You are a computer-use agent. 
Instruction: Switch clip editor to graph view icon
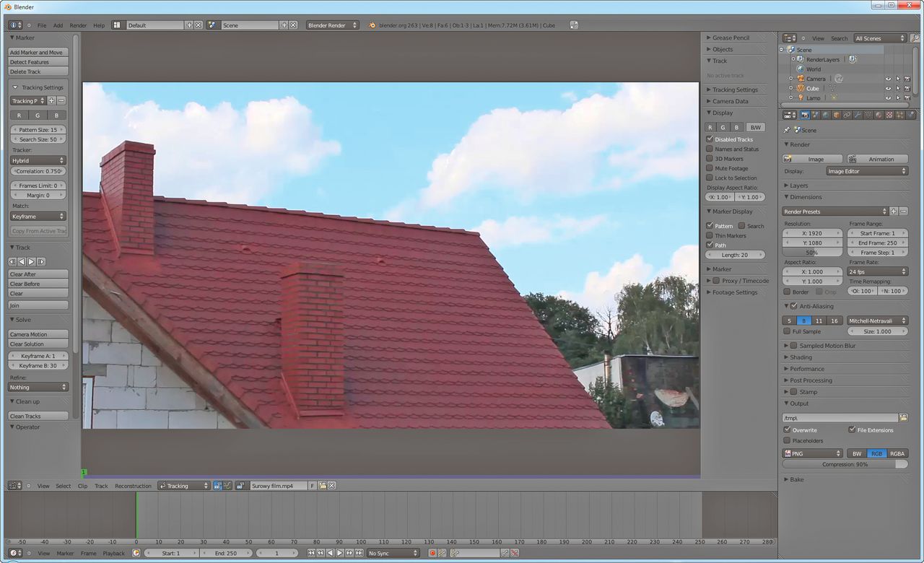tap(227, 486)
